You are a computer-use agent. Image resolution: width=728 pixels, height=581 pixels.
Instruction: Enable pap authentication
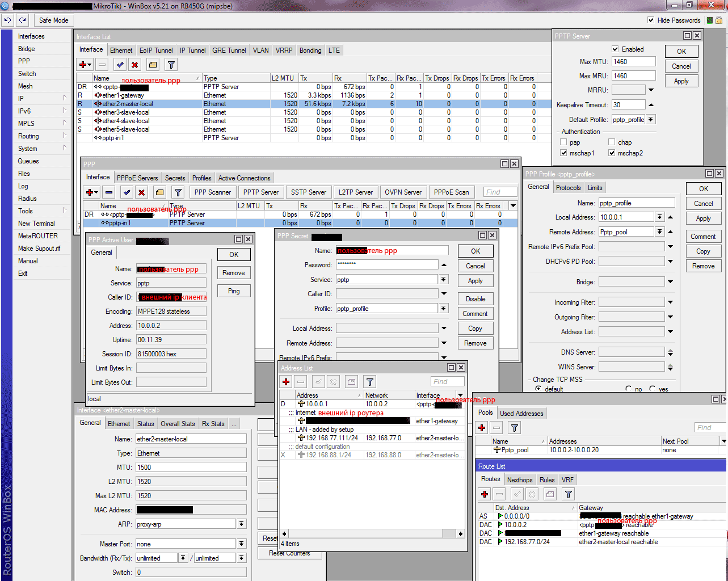click(x=563, y=142)
